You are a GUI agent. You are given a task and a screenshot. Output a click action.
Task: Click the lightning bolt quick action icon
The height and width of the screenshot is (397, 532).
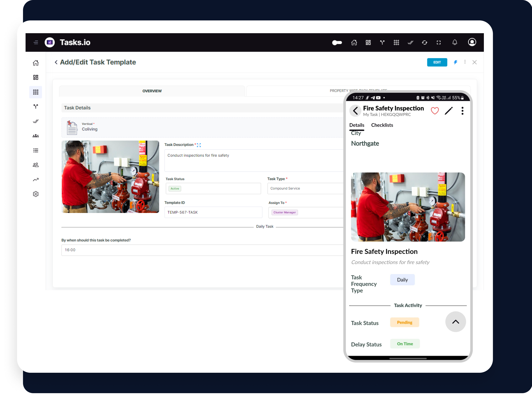(456, 62)
